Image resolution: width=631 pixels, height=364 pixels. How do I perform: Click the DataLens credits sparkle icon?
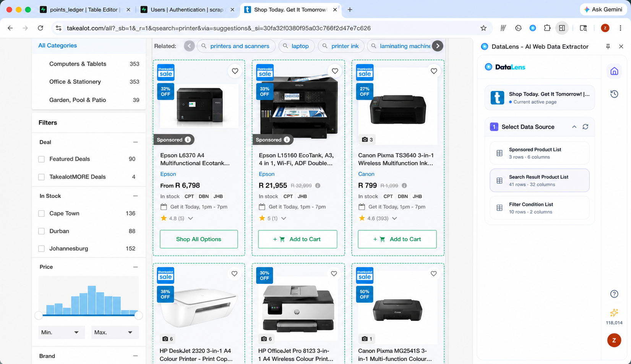[614, 313]
